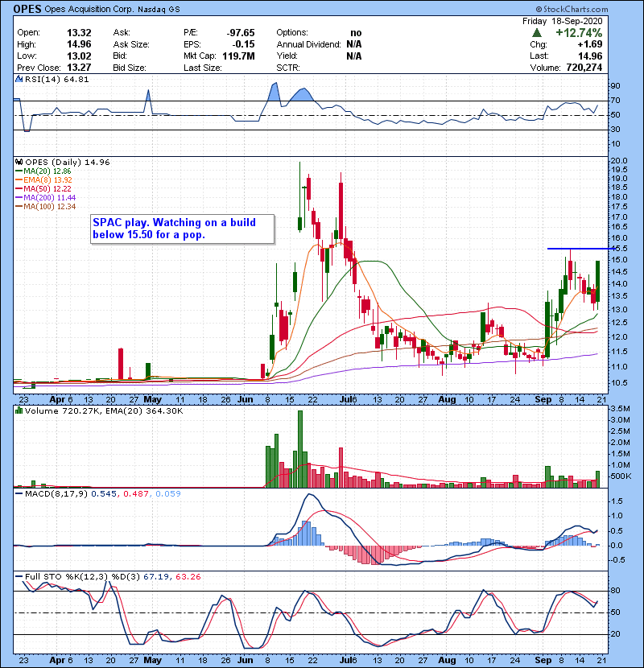The image size is (644, 668).
Task: Click the Annual Dividend N/A value
Action: [354, 44]
